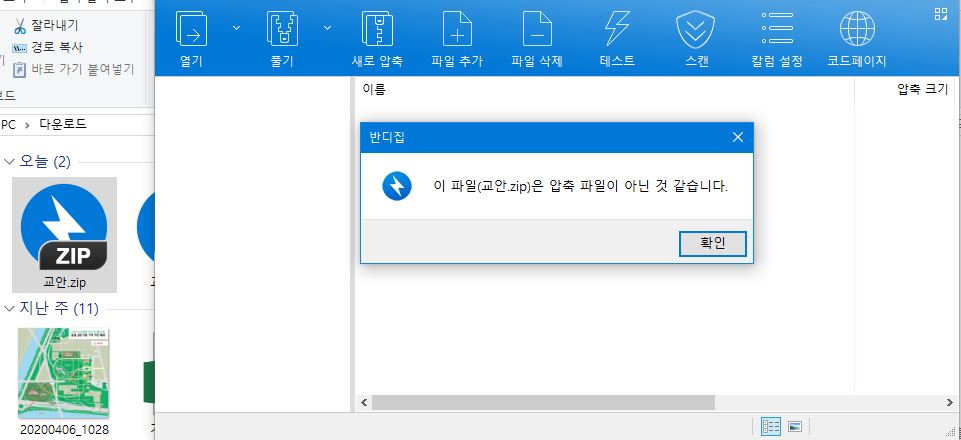This screenshot has width=961, height=440.
Task: Select the 교안.zip file in Explorer
Action: 64,235
